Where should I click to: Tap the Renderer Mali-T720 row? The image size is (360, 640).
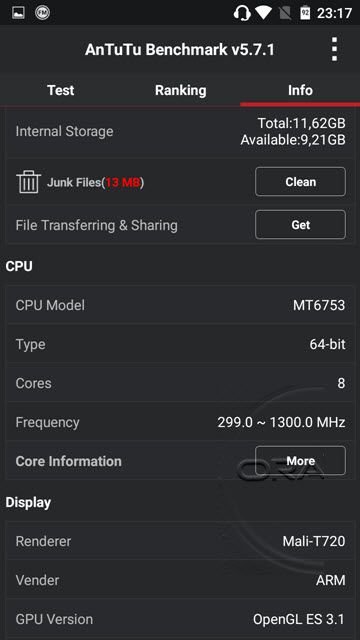pyautogui.click(x=180, y=541)
